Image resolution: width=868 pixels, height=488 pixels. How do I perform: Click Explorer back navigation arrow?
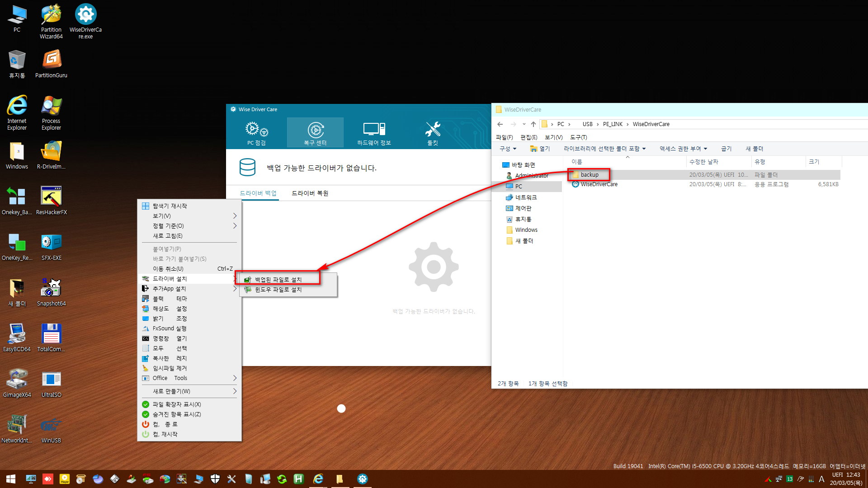(x=500, y=124)
